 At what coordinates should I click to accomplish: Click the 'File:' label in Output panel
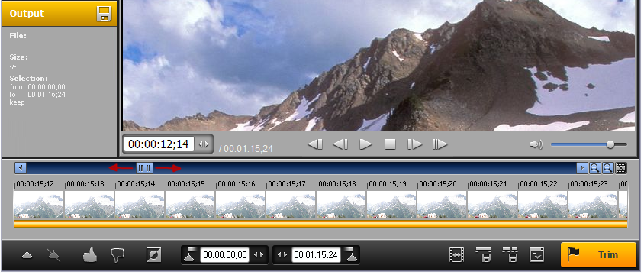pyautogui.click(x=18, y=36)
